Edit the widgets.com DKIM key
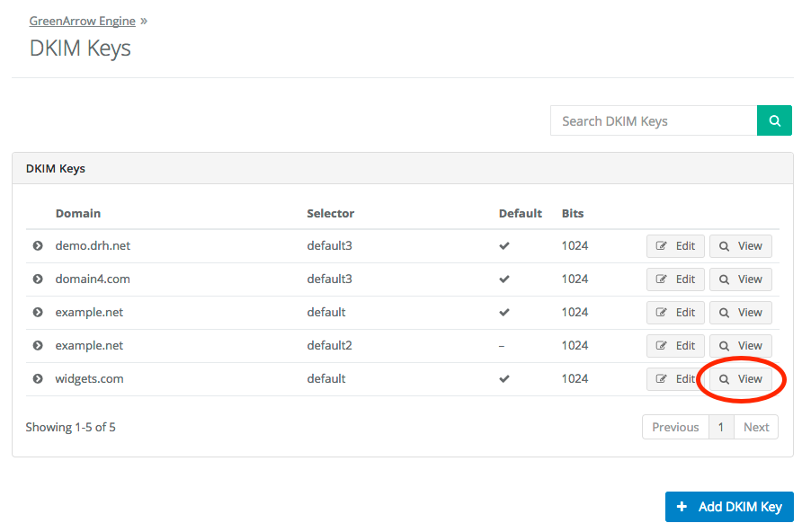Image resolution: width=802 pixels, height=532 pixels. point(675,379)
